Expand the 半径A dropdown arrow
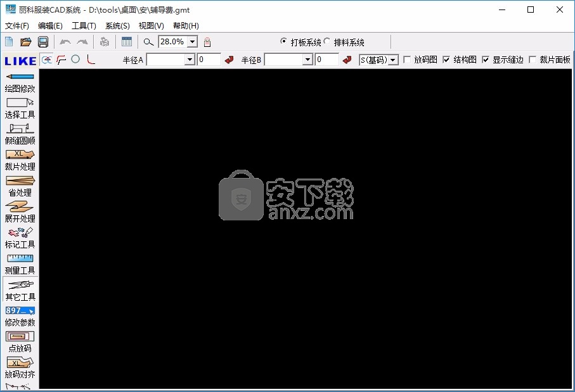 [x=190, y=60]
